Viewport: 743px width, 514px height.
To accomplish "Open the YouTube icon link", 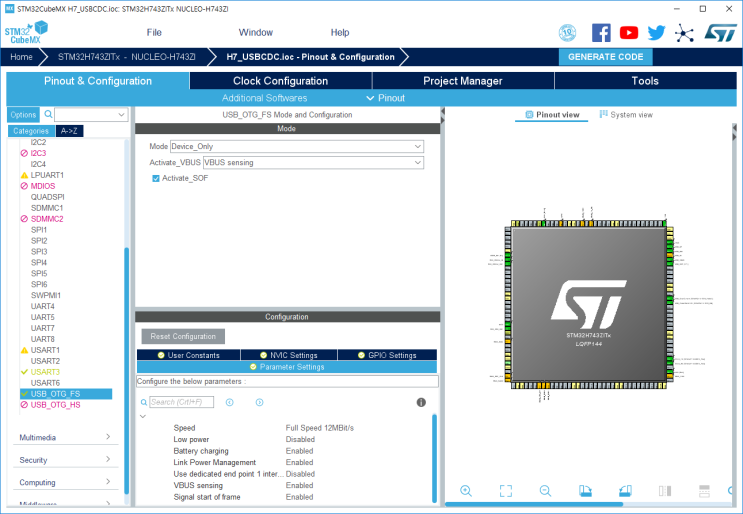I will point(629,33).
